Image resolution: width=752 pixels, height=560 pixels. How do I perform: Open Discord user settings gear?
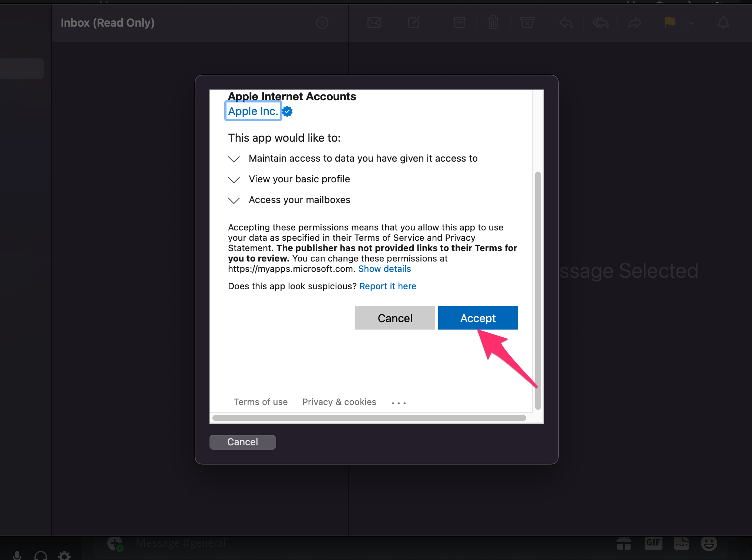coord(64,556)
